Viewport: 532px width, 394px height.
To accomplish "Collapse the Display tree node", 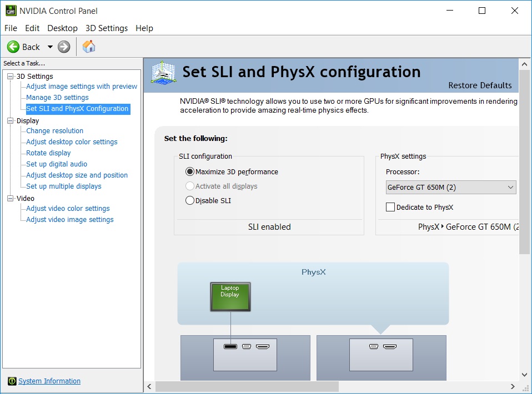I will coord(11,121).
